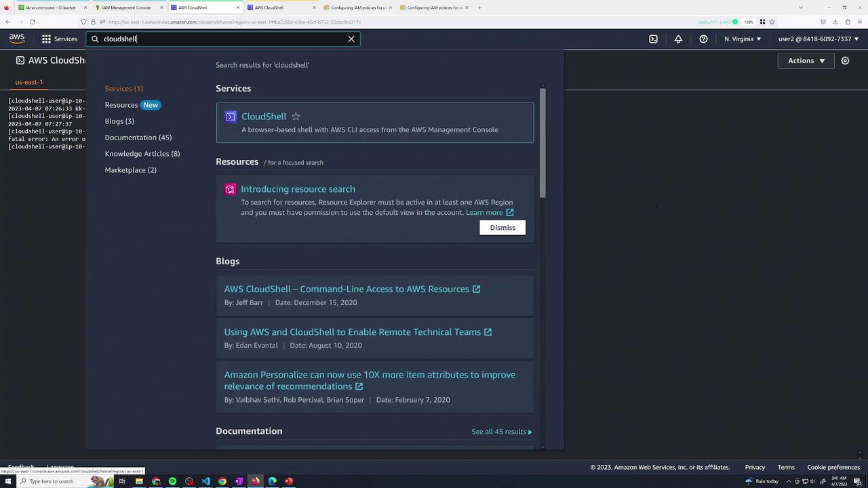Image resolution: width=868 pixels, height=488 pixels.
Task: Open 'AWS CloudShell – Command-Line Access' blog
Action: pyautogui.click(x=352, y=289)
